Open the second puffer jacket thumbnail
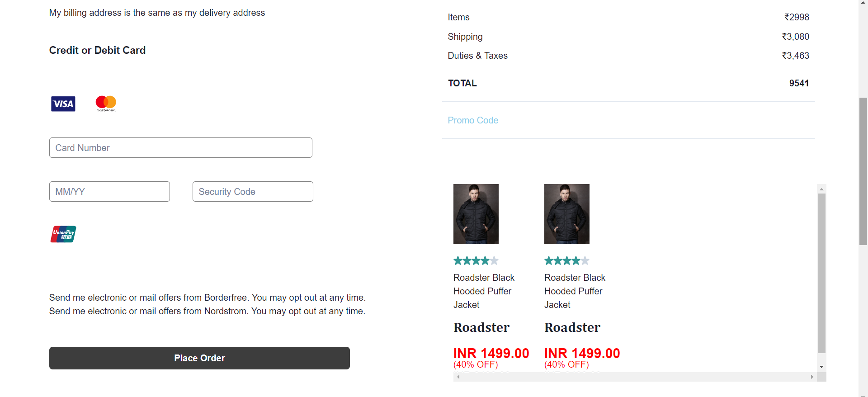This screenshot has width=868, height=397. tap(567, 214)
